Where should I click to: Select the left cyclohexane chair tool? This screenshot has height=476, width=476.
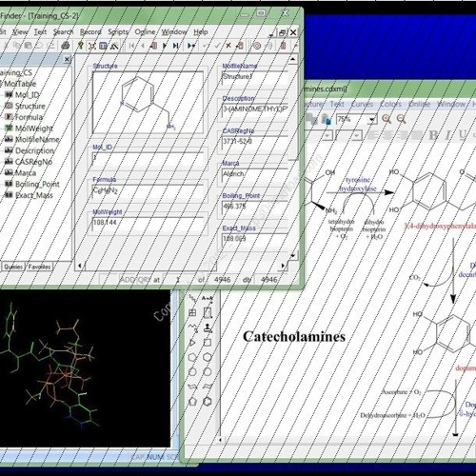pyautogui.click(x=192, y=387)
